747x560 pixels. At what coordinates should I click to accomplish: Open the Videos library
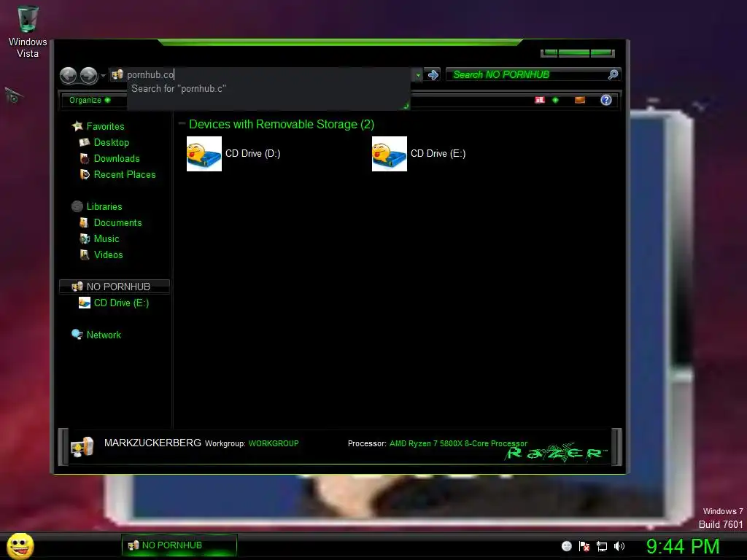tap(108, 254)
